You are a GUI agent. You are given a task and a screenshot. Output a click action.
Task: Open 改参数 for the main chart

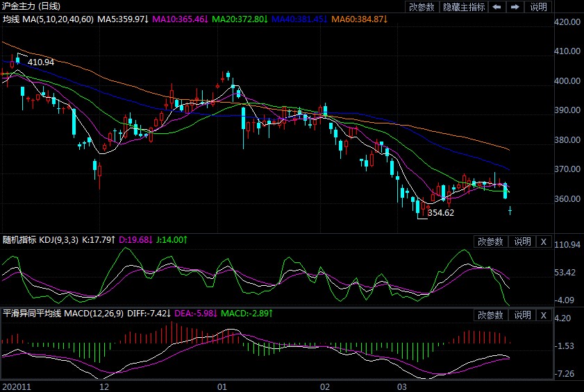click(x=422, y=7)
